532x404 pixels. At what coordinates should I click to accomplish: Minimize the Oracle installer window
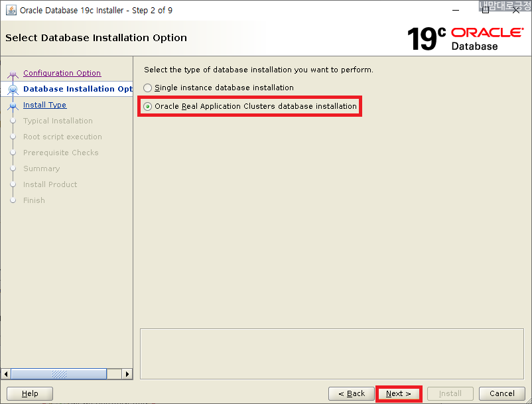pyautogui.click(x=456, y=10)
